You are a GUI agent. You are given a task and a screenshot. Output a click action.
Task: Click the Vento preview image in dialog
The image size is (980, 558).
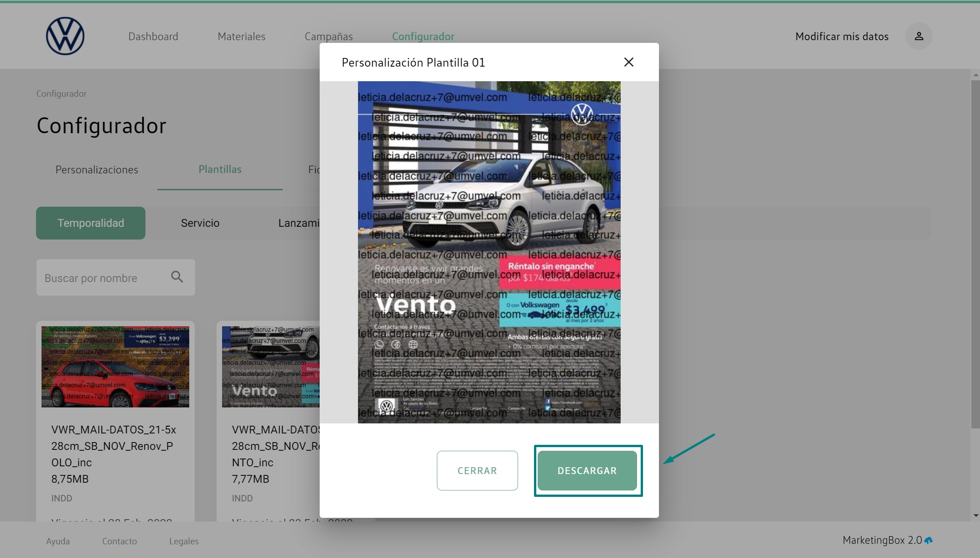coord(489,252)
